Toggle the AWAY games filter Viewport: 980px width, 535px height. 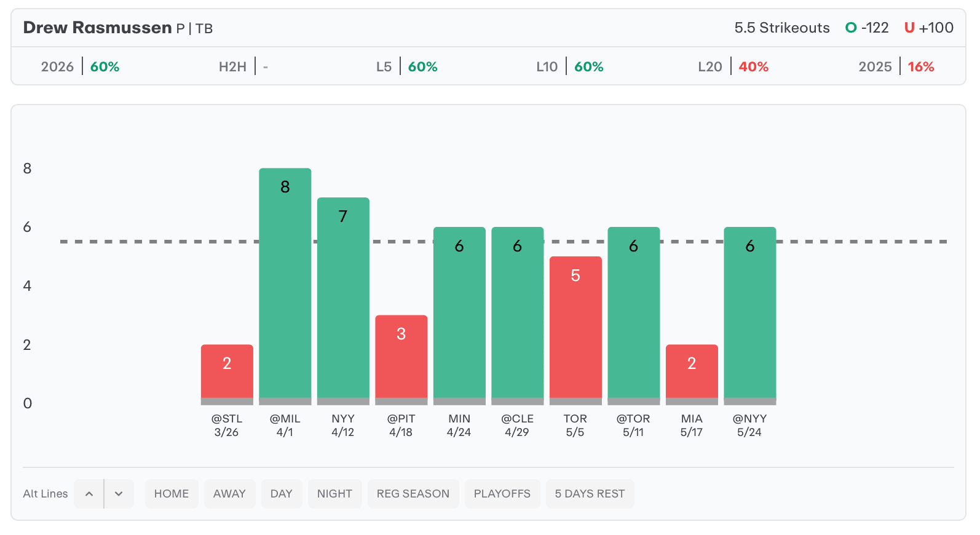point(229,494)
